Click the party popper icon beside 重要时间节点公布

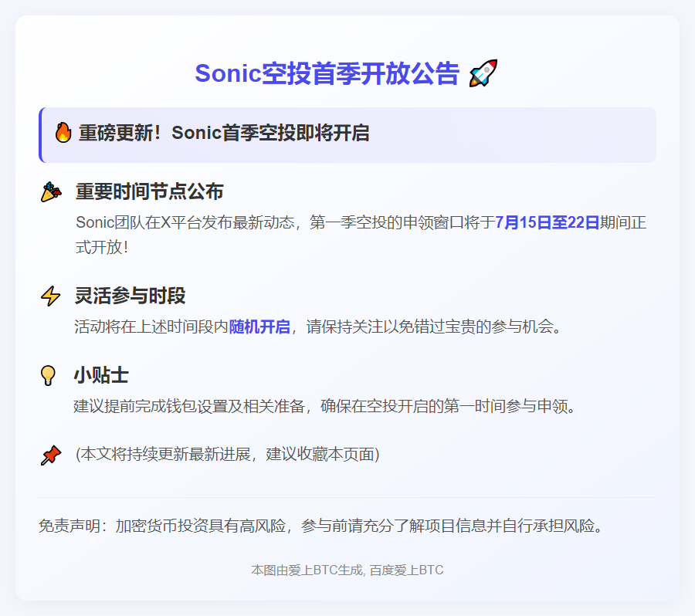coord(51,192)
